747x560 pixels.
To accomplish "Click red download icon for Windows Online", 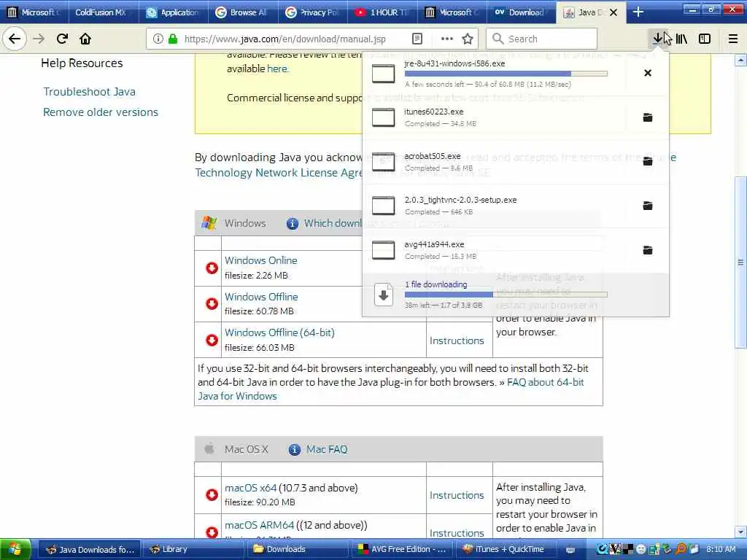I will tap(212, 268).
